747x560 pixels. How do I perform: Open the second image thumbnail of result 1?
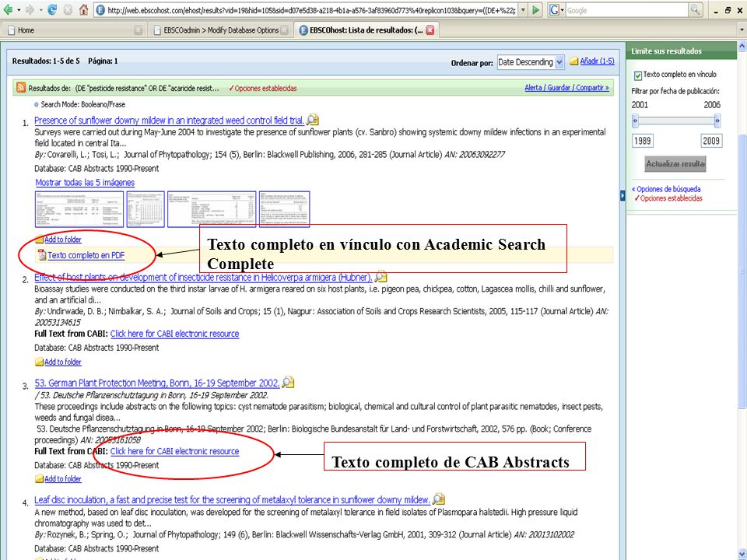tap(146, 209)
